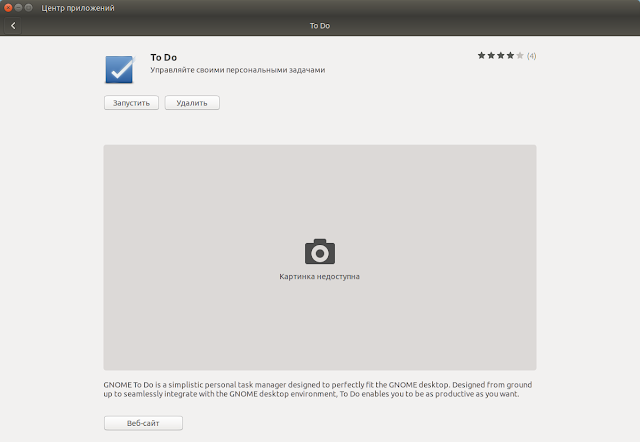The height and width of the screenshot is (442, 640).
Task: Remove the app with Удалить
Action: [192, 103]
